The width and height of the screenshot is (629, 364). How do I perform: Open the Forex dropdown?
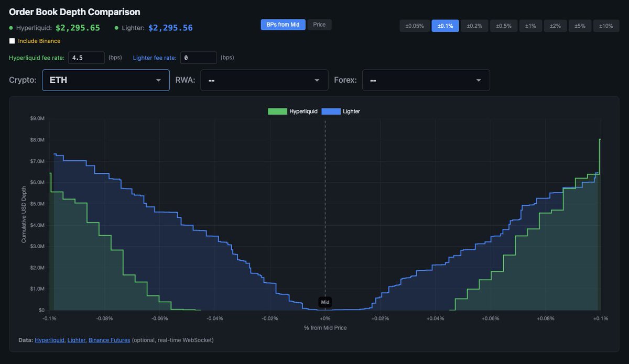[x=426, y=80]
